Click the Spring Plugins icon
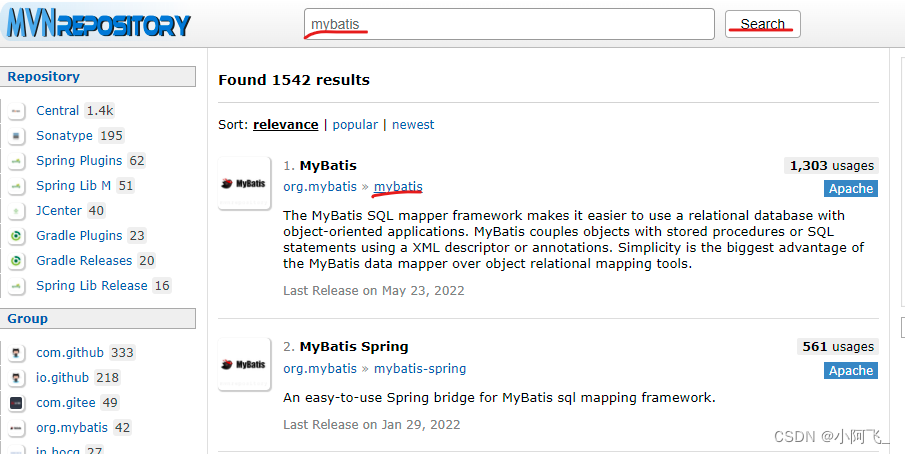This screenshot has width=905, height=454. coord(17,161)
